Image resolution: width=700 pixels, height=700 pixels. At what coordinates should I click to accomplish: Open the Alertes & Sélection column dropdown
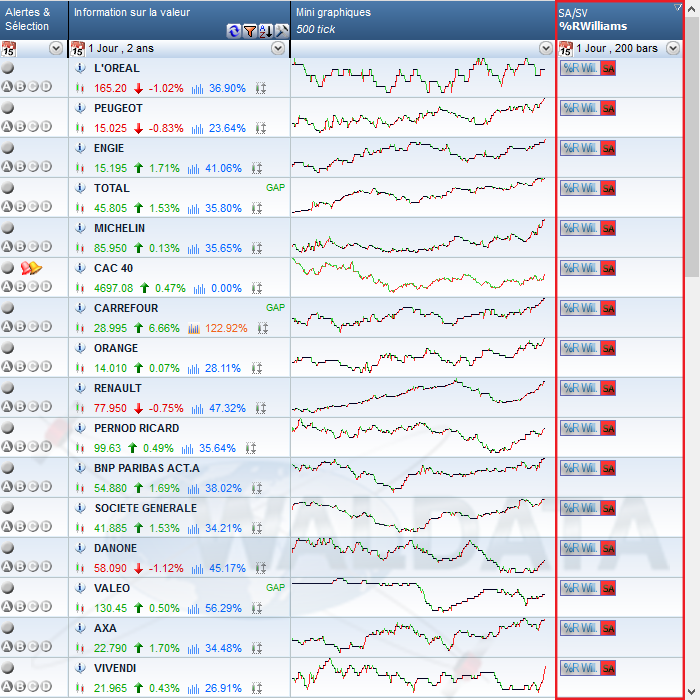(56, 48)
